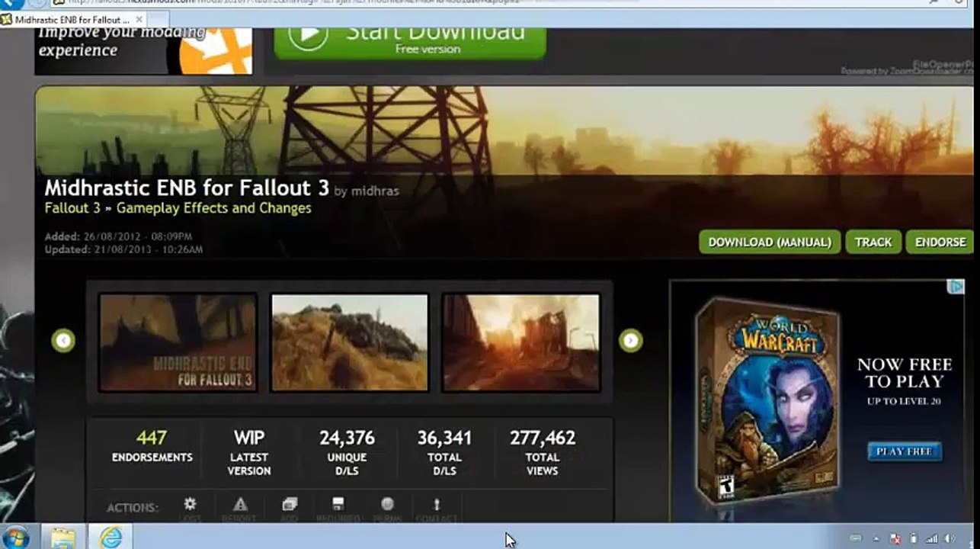Open Gameplay Effects and Changes category link
Image resolution: width=980 pixels, height=549 pixels.
tap(214, 208)
